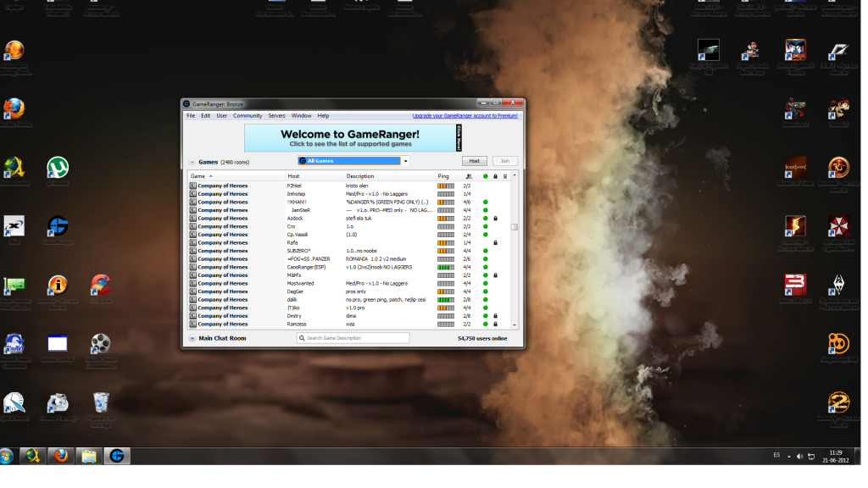Viewport: 868px width, 488px height.
Task: Open the Mass Effect 3 desktop shortcut
Action: [x=795, y=285]
